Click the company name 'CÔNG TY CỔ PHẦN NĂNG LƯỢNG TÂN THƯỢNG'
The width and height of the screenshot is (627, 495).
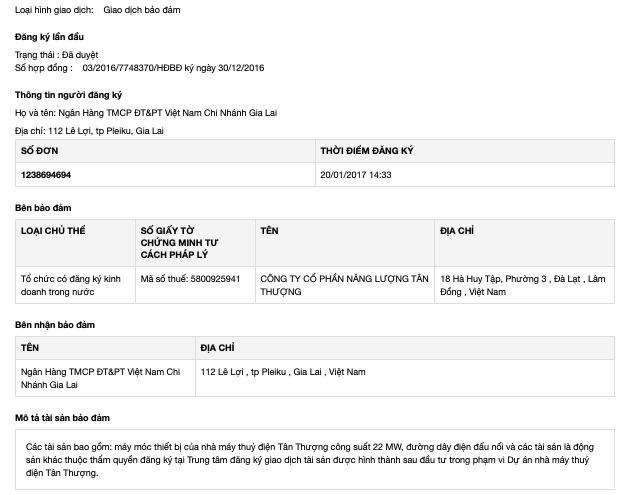[x=343, y=285]
